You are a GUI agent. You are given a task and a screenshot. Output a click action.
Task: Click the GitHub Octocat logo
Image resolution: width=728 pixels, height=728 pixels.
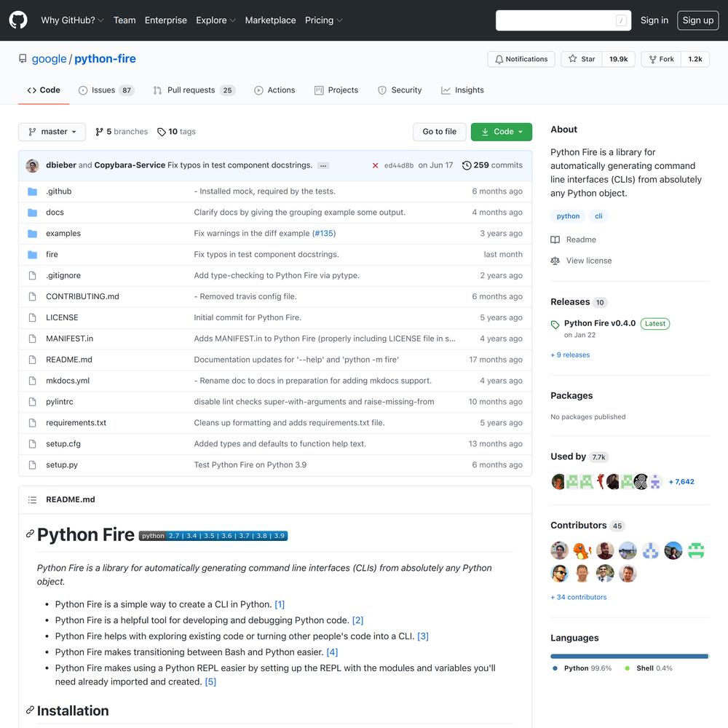pos(18,20)
